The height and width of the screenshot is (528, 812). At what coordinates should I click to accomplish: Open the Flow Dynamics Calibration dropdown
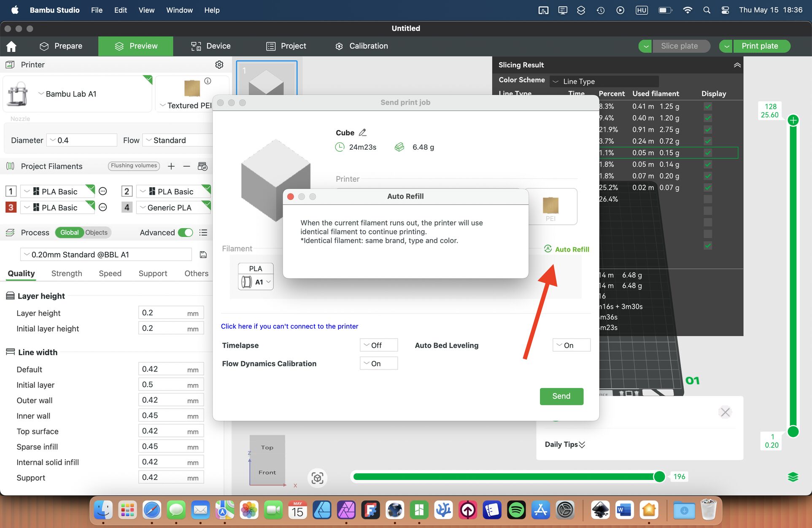click(x=378, y=364)
